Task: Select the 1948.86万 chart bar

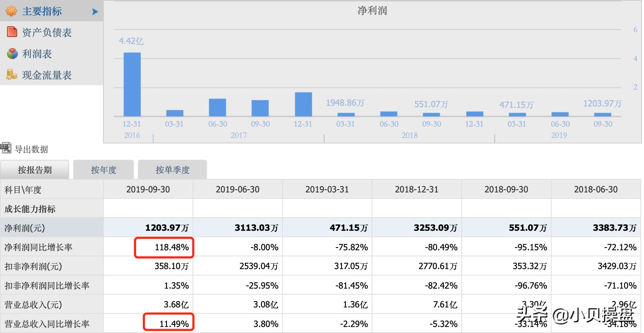Action: tap(346, 115)
